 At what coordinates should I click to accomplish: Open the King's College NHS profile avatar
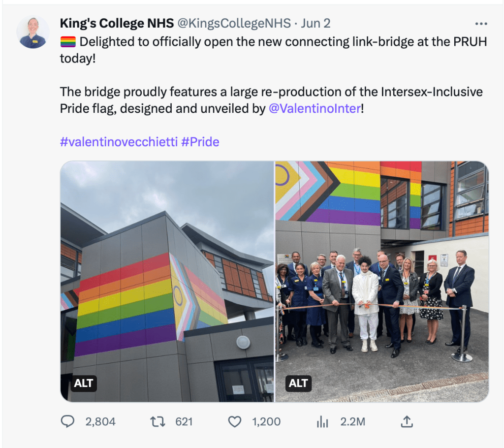pyautogui.click(x=33, y=32)
